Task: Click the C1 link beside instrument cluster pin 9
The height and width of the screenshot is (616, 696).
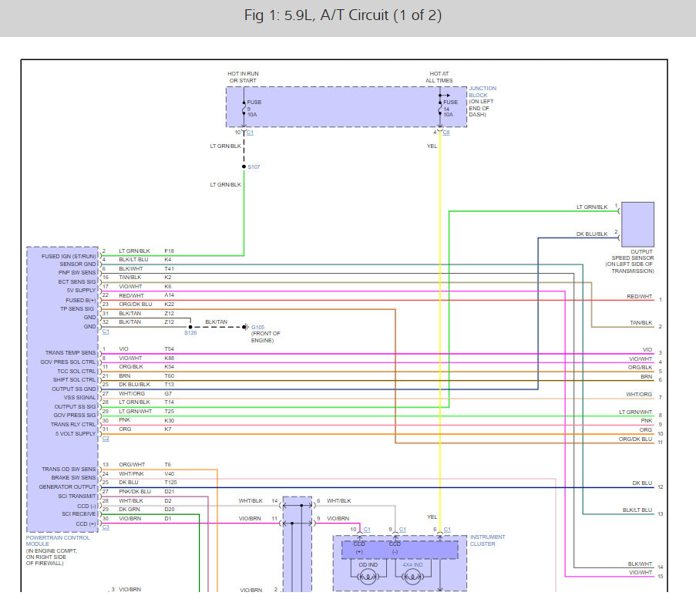Action: coord(402,530)
